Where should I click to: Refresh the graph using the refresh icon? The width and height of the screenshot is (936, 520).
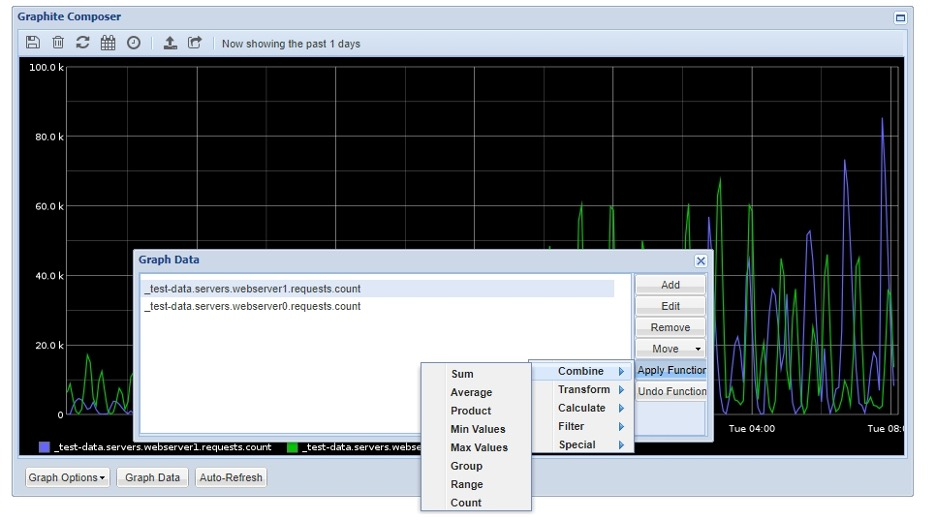(x=83, y=43)
